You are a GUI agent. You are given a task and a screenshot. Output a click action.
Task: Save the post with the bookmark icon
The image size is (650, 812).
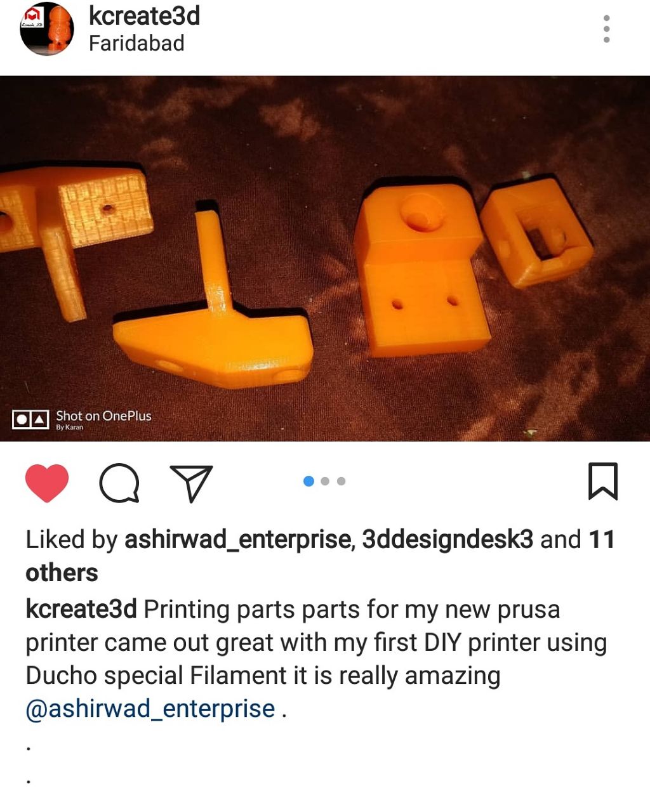[602, 481]
